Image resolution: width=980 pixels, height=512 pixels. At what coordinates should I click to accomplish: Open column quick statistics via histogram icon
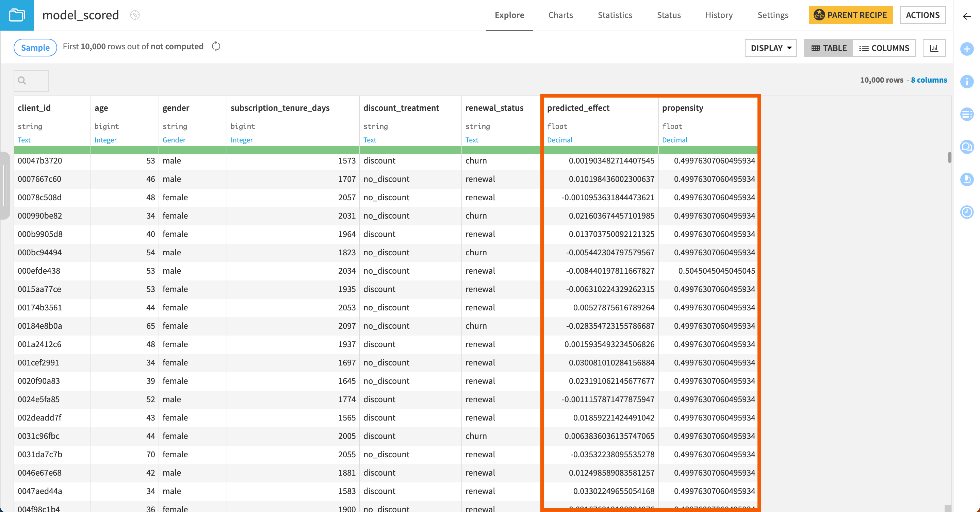934,48
